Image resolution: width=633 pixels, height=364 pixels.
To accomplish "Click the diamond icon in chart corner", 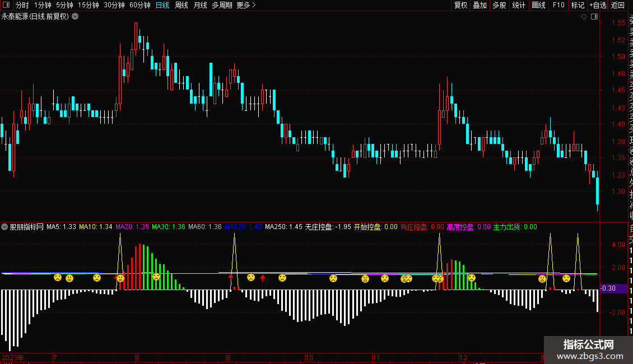I will pyautogui.click(x=584, y=17).
